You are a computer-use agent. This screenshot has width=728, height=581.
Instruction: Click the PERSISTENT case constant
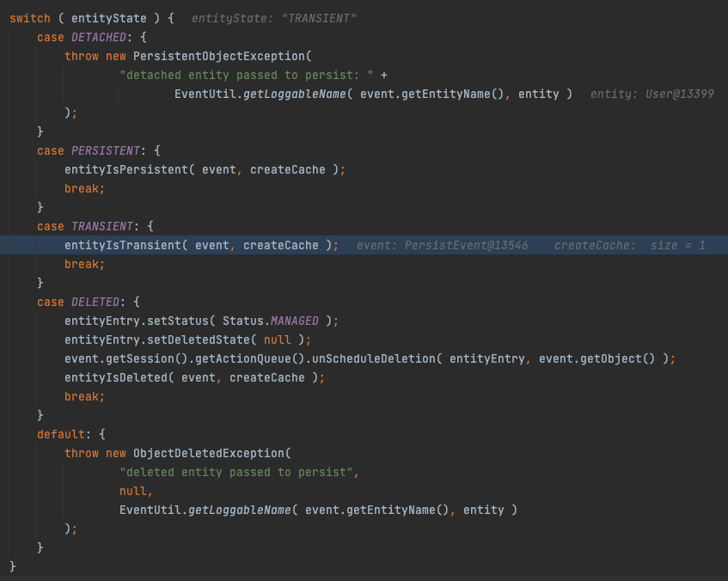106,151
